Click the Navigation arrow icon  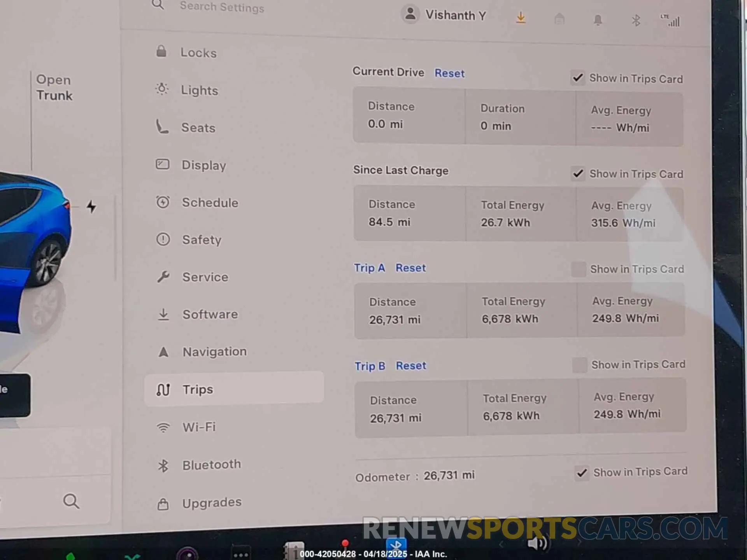point(163,352)
